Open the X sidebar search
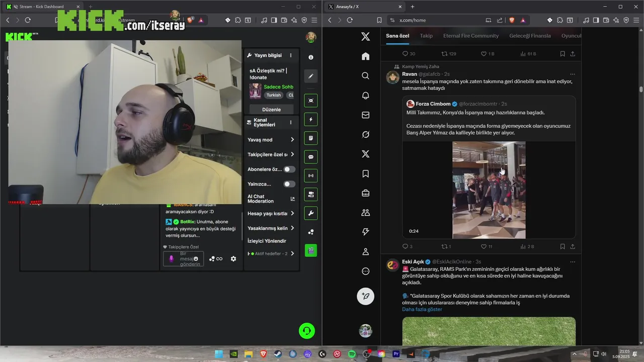This screenshot has height=362, width=644. pos(366,75)
